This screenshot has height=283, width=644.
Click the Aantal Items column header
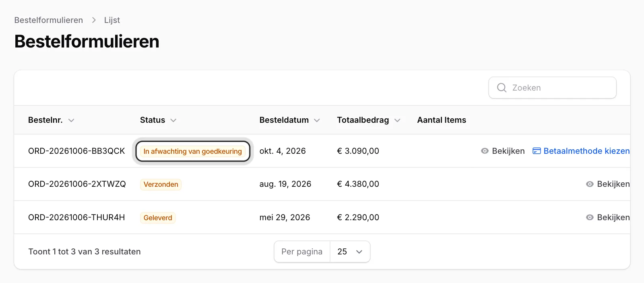click(442, 120)
